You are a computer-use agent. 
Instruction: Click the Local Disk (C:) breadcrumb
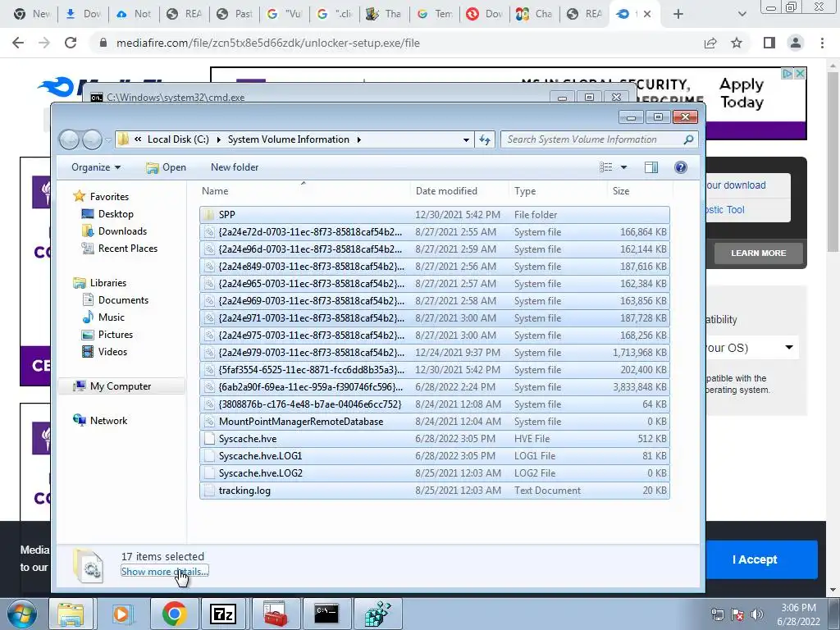[x=178, y=139]
